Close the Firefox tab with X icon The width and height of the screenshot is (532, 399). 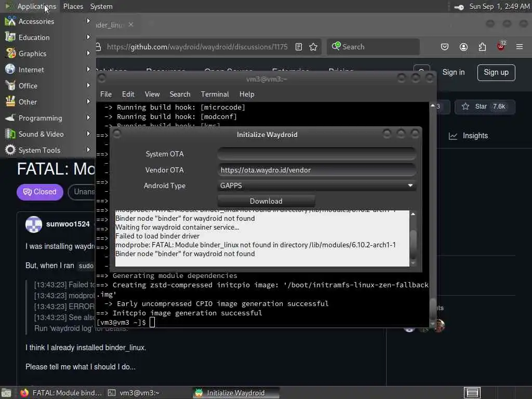[131, 25]
